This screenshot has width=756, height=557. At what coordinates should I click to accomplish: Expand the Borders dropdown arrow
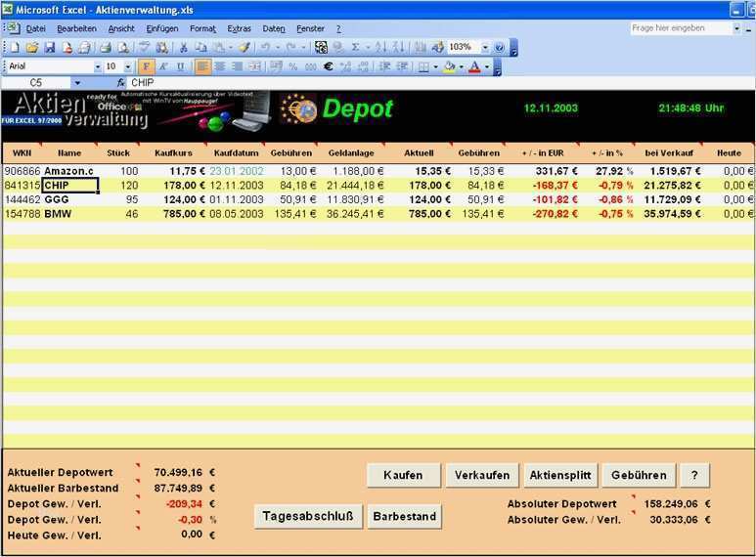click(435, 66)
